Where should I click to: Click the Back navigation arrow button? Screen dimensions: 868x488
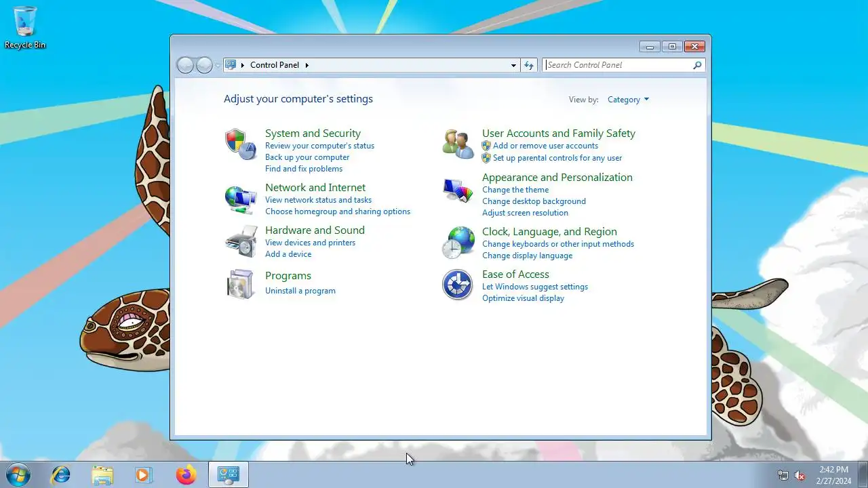coord(185,65)
